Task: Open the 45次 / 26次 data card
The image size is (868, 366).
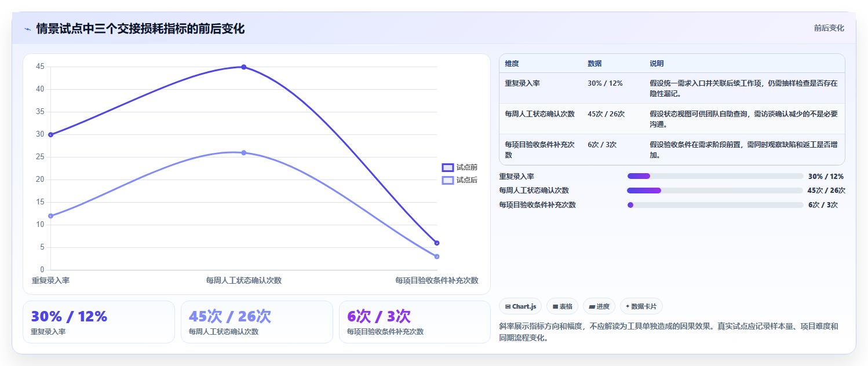Action: (257, 322)
